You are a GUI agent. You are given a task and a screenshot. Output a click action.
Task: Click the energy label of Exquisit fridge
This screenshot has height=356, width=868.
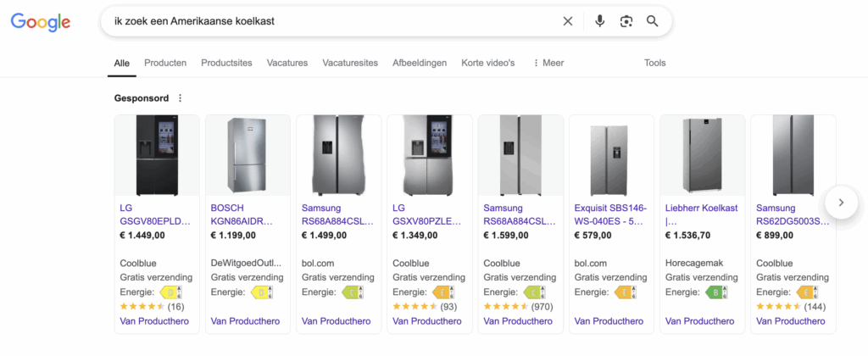(x=625, y=292)
